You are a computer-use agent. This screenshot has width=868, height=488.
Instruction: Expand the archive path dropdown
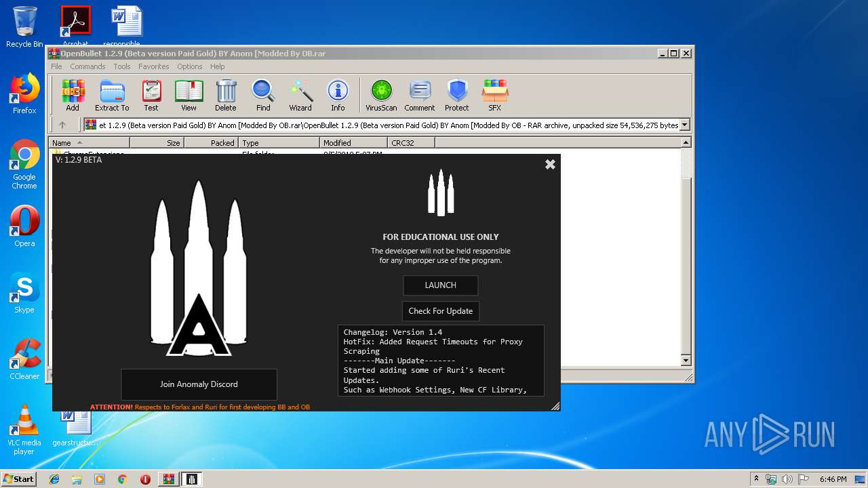[x=684, y=125]
